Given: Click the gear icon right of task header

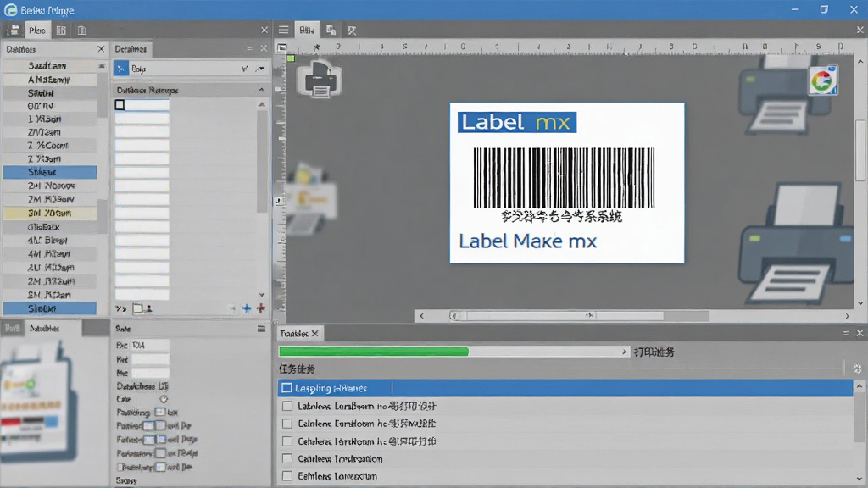Looking at the screenshot, I should pos(857,369).
